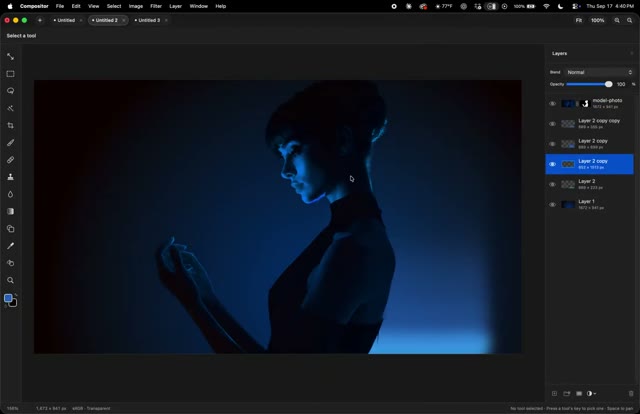The height and width of the screenshot is (414, 640).
Task: Pick the Brush tool
Action: [x=11, y=142]
